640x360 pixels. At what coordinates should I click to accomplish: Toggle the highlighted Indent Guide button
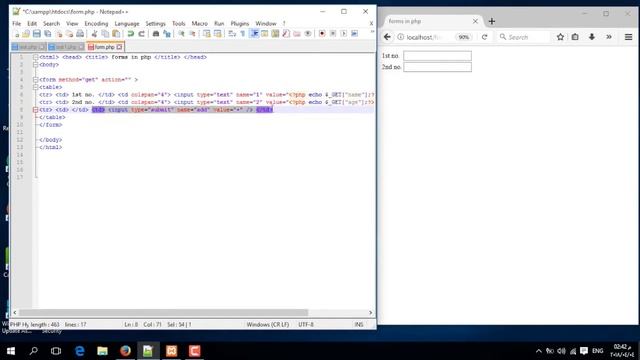pos(254,34)
